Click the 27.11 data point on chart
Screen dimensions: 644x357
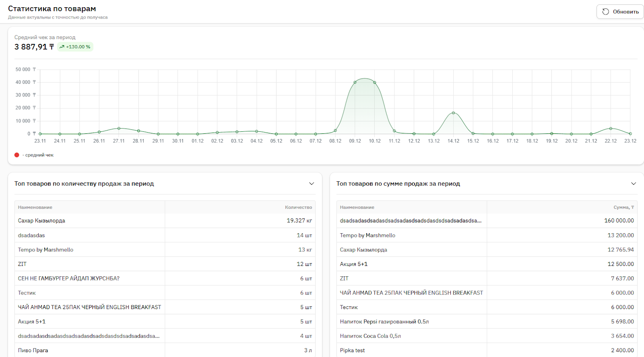tap(119, 129)
